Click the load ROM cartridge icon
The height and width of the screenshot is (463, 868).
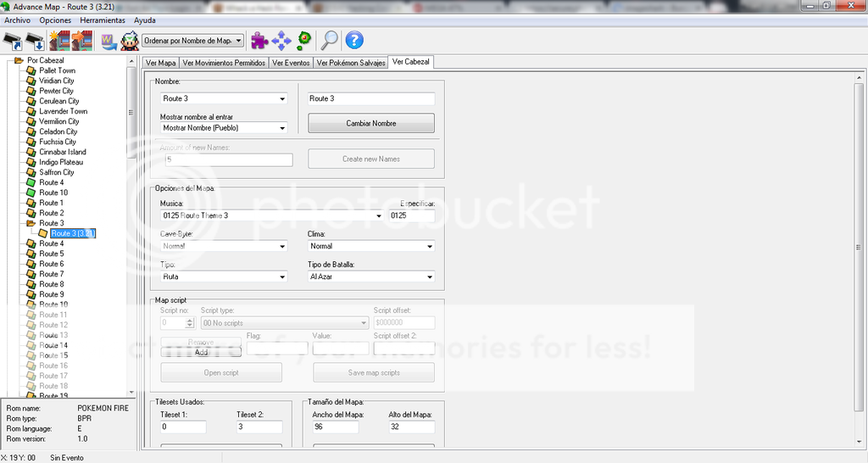[x=13, y=40]
